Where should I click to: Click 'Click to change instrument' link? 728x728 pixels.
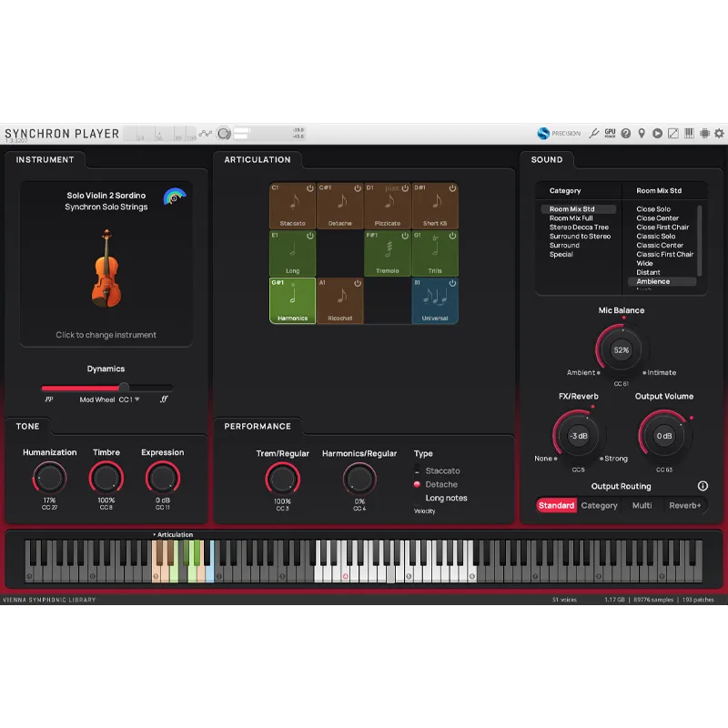point(106,335)
